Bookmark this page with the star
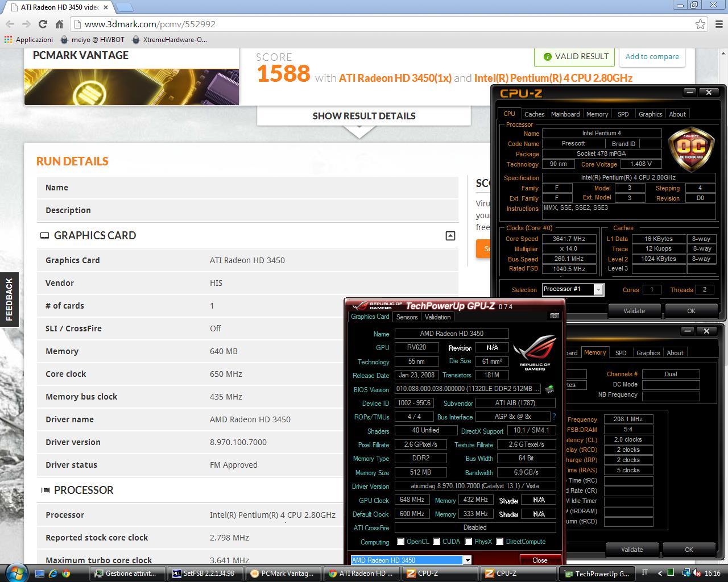This screenshot has width=728, height=582. point(700,24)
